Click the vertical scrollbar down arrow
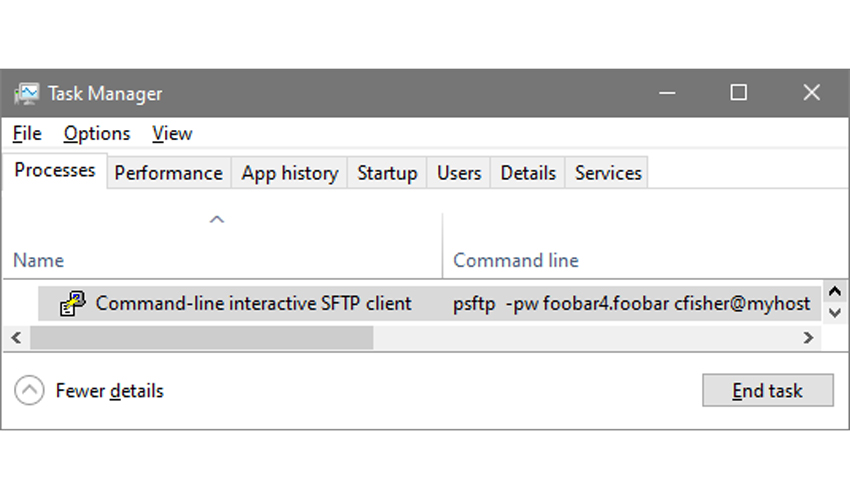This screenshot has width=850, height=499. pos(835,313)
